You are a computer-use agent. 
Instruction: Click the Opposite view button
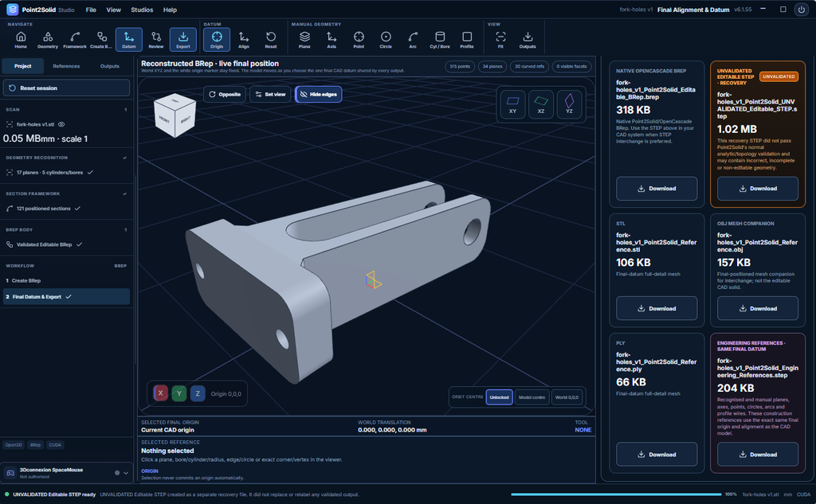[x=225, y=94]
